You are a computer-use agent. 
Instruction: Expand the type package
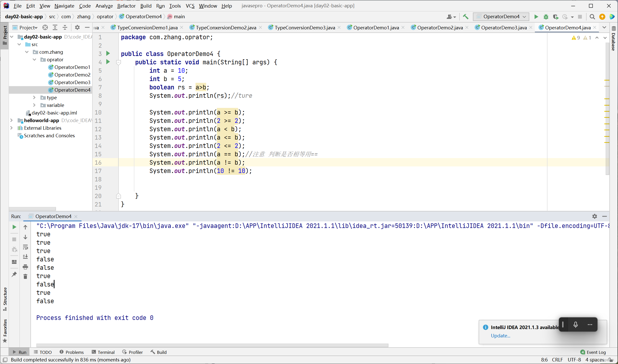coord(34,98)
